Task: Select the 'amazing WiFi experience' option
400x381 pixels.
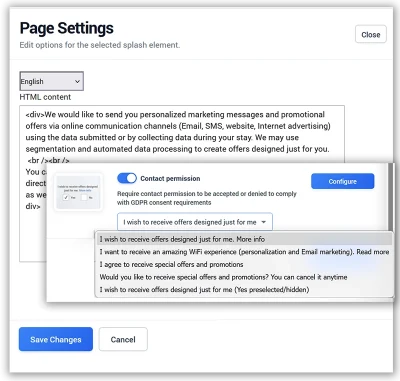Action: coord(245,252)
